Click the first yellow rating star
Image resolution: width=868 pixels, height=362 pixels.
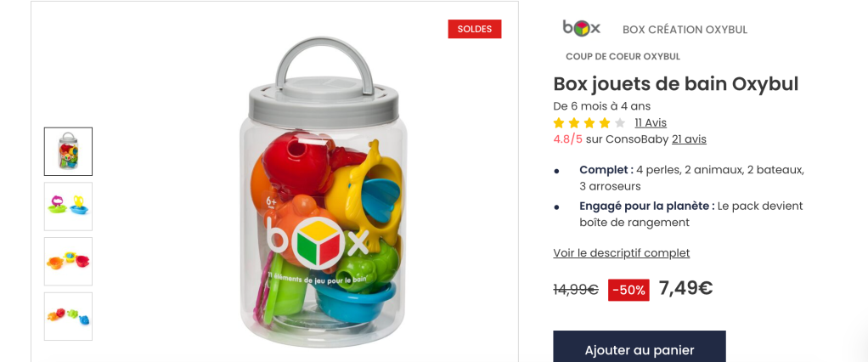click(559, 123)
